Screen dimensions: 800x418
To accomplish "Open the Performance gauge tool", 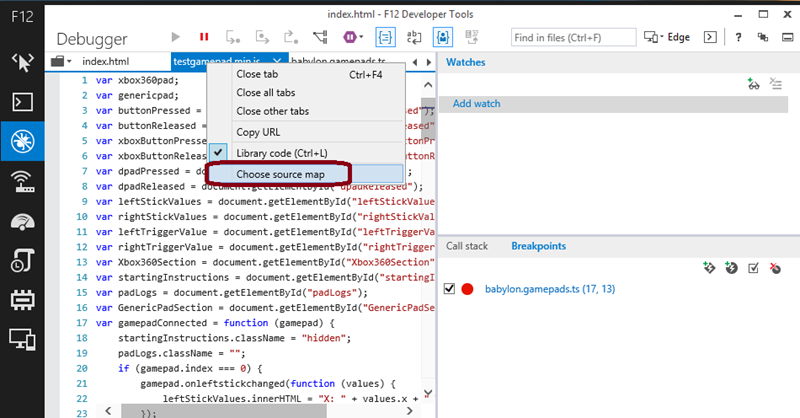I will (22, 222).
